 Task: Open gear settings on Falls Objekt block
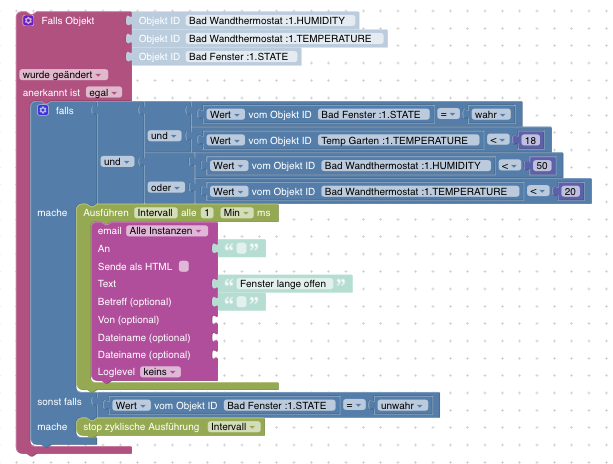coord(28,20)
